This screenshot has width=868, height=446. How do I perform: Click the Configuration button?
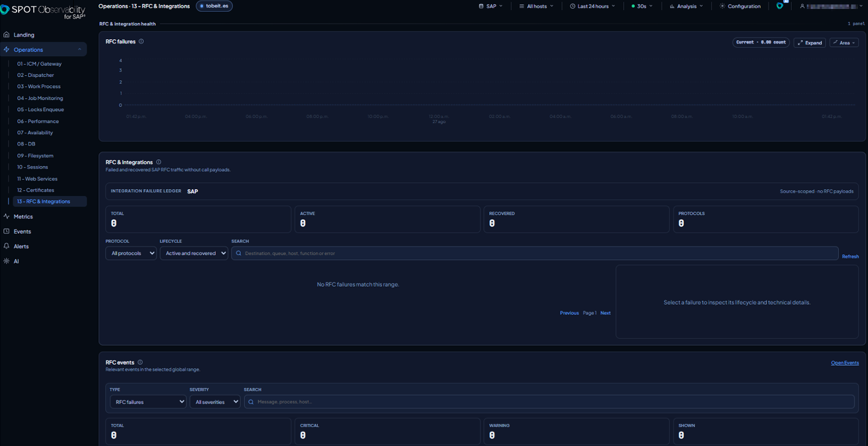pyautogui.click(x=740, y=6)
